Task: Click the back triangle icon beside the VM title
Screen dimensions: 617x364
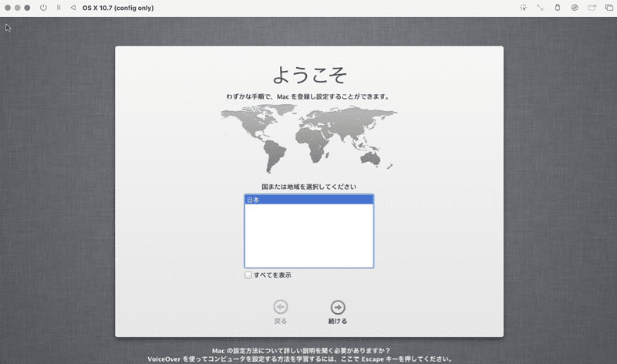Action: tap(72, 8)
